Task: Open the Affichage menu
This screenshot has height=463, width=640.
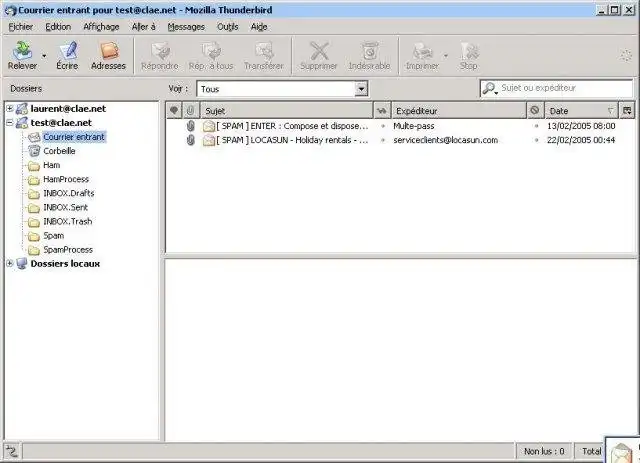Action: (x=101, y=27)
